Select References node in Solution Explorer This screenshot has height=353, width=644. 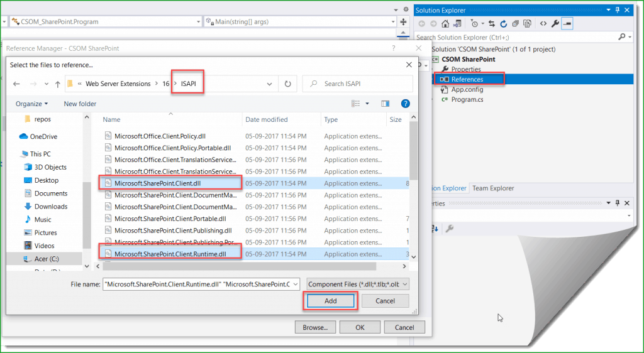[x=467, y=79]
